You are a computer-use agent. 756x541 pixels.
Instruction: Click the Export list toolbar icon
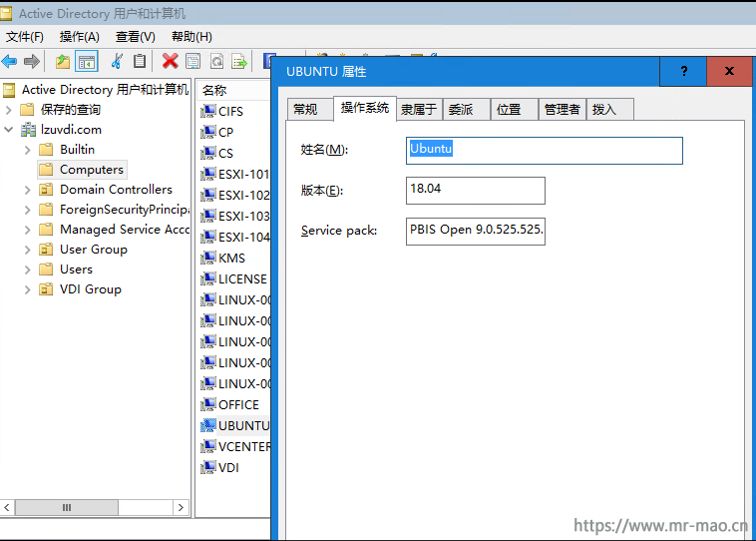point(239,61)
